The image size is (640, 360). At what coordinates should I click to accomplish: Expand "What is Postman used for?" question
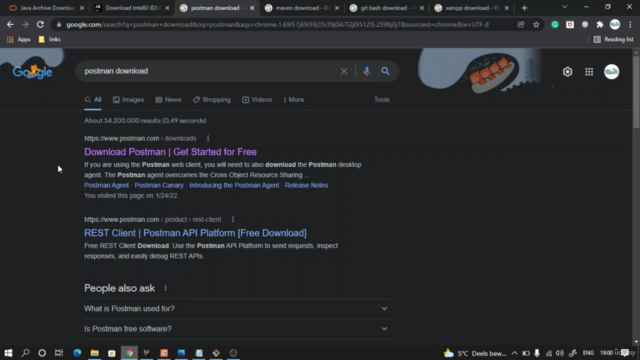click(x=237, y=309)
